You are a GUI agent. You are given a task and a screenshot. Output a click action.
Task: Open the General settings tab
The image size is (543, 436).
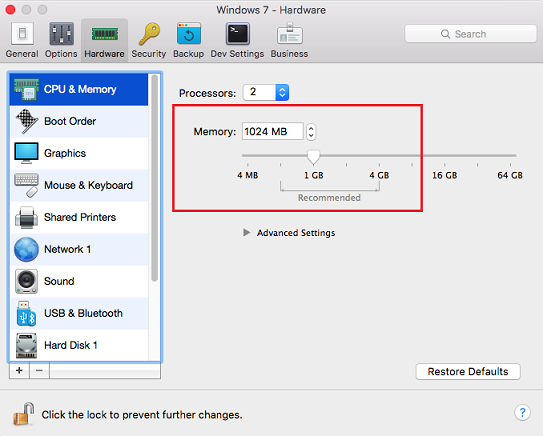coord(22,40)
